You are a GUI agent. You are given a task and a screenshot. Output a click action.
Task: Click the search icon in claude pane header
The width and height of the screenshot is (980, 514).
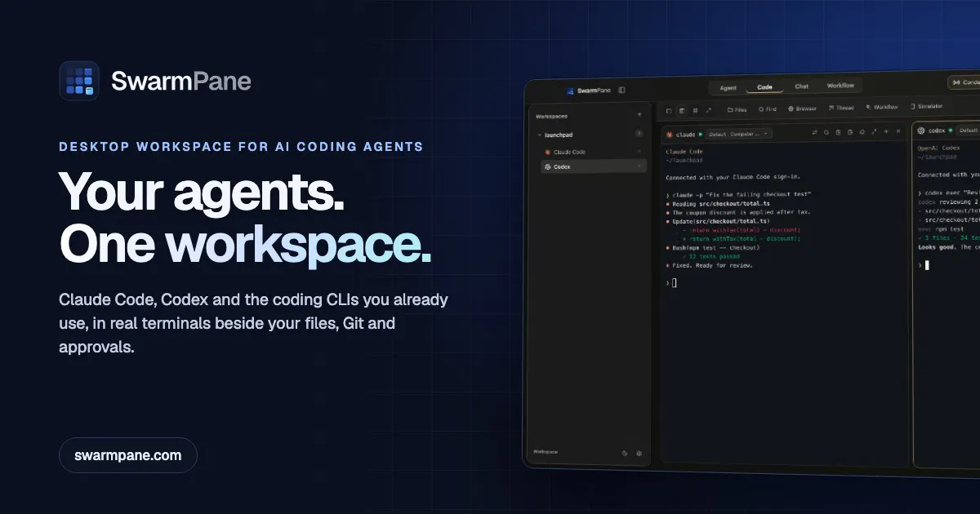click(826, 132)
